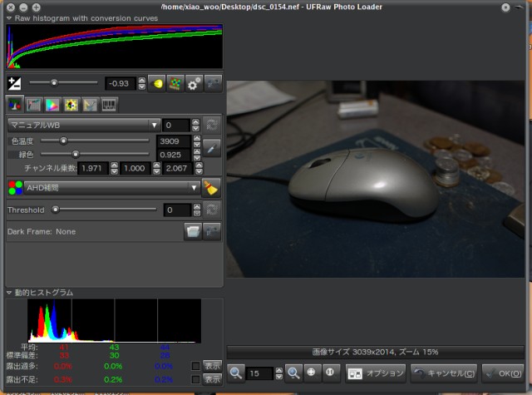The width and height of the screenshot is (532, 395).
Task: Open the マニュアルWB white balance dropdown
Action: [83, 125]
